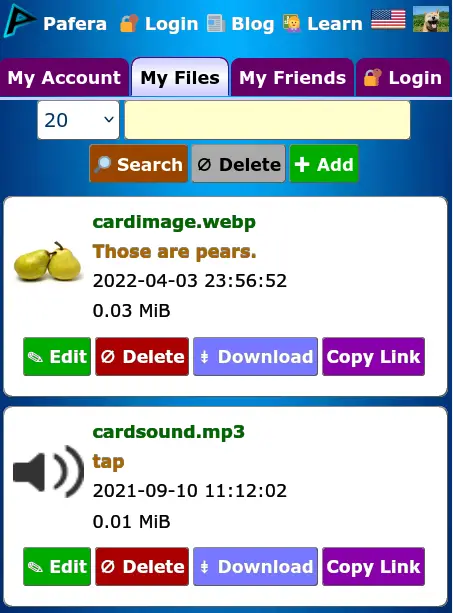Click the dog profile picture avatar
This screenshot has width=453, height=613.
point(431,20)
